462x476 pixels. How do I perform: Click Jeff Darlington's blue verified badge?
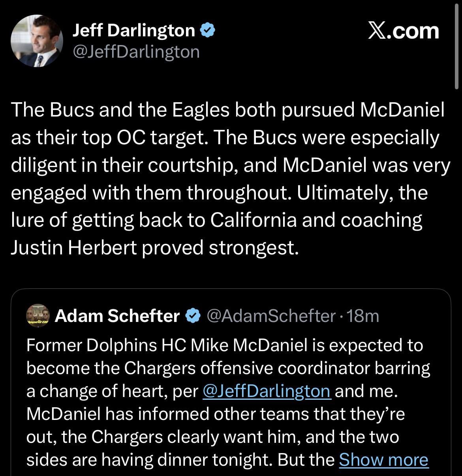click(208, 30)
